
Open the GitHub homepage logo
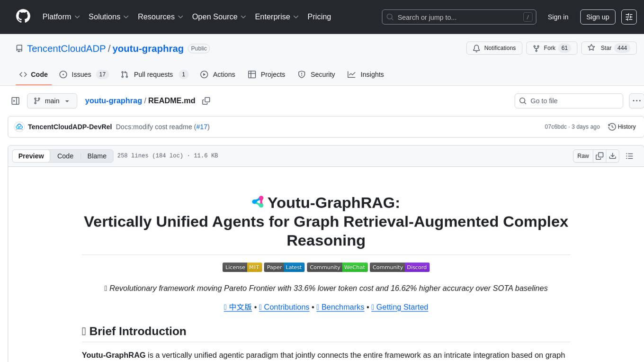(23, 17)
